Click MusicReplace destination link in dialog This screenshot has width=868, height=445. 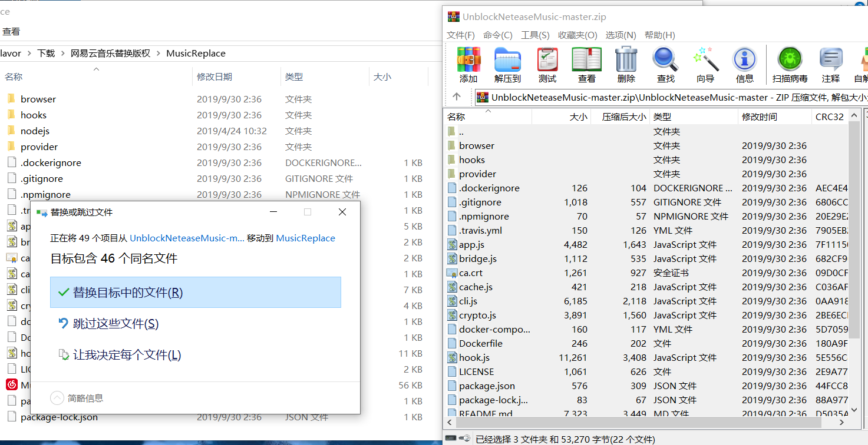(x=305, y=238)
